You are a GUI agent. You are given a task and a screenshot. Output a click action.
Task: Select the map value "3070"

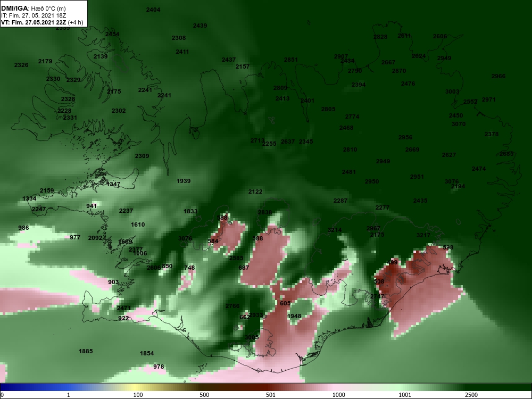[x=459, y=124]
